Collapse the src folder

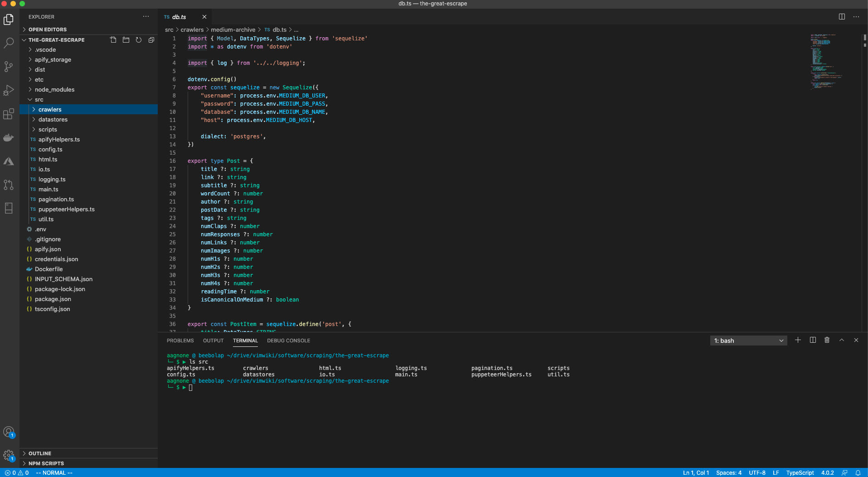[89, 100]
